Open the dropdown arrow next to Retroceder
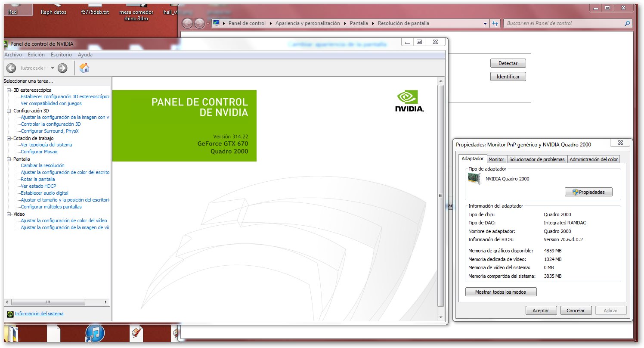Screen dimensions: 644x348 coord(53,68)
